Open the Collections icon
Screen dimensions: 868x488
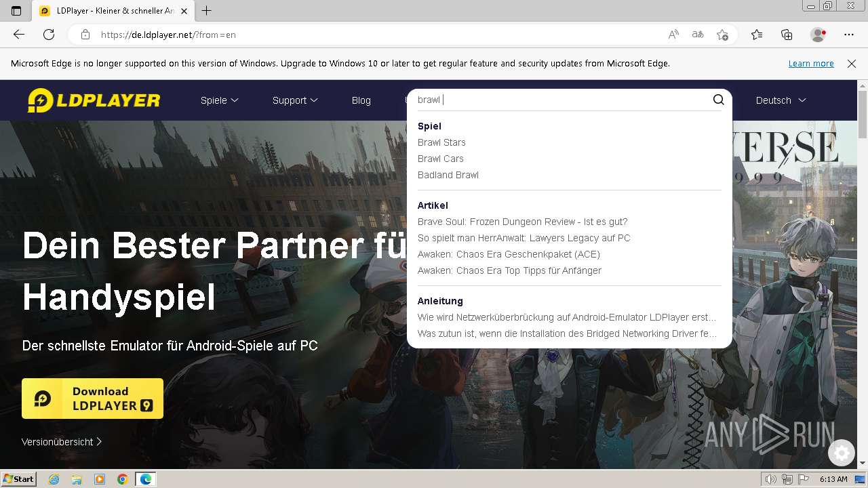(787, 35)
